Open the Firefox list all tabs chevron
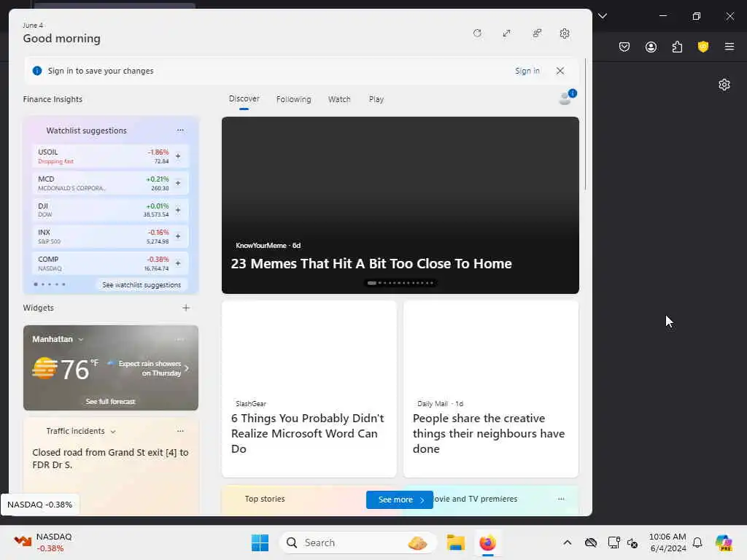 tap(603, 16)
